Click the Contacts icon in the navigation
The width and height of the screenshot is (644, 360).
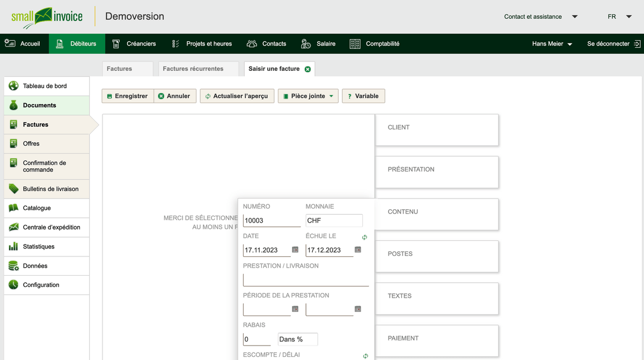pyautogui.click(x=252, y=43)
